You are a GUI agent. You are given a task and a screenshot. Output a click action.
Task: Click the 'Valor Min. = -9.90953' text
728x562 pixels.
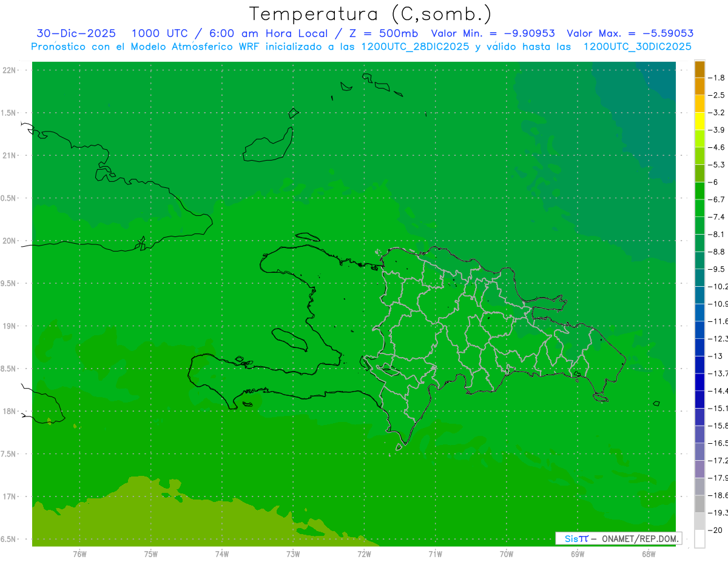493,33
